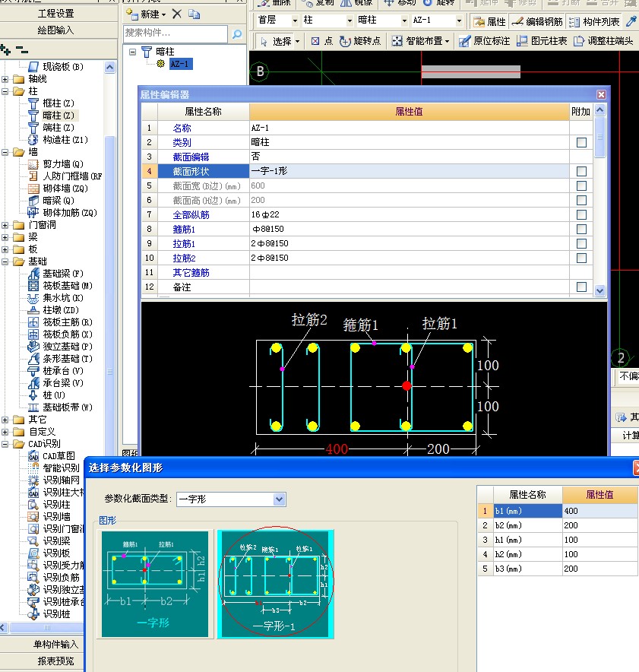
Task: Expand the 轴线 tree folder
Action: (5, 79)
